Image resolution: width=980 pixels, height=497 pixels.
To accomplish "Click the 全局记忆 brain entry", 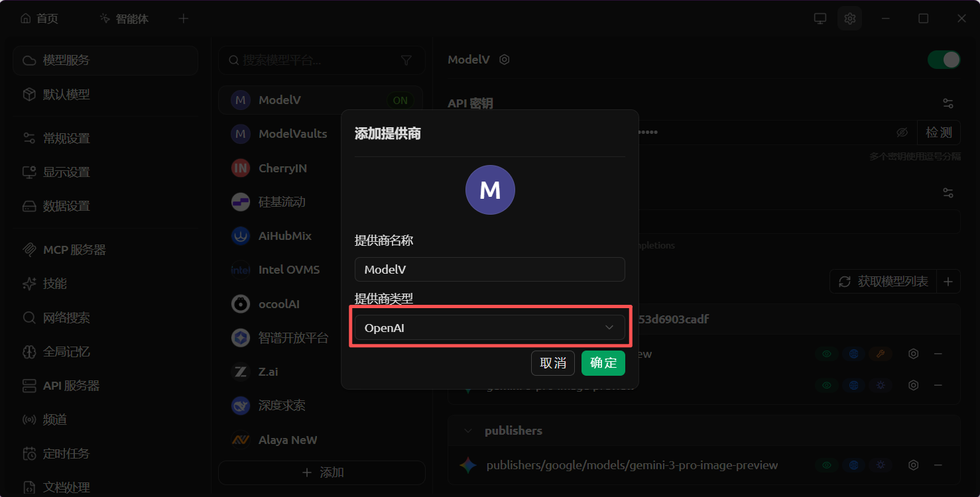I will 105,352.
